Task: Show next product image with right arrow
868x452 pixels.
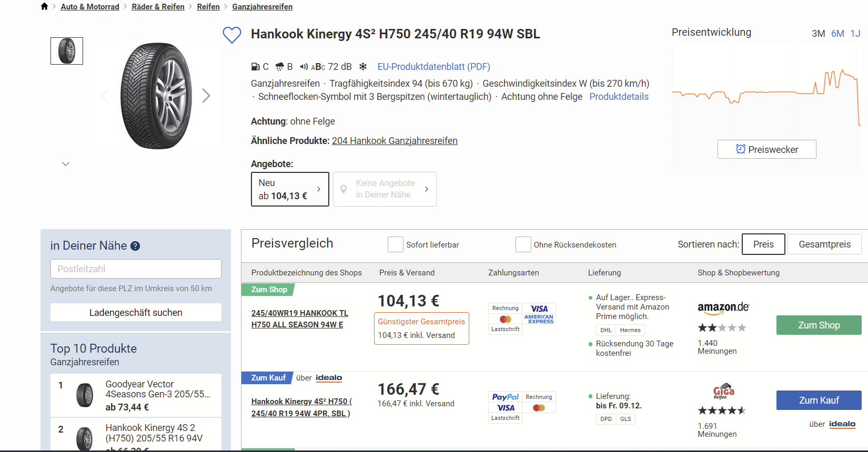Action: tap(206, 96)
